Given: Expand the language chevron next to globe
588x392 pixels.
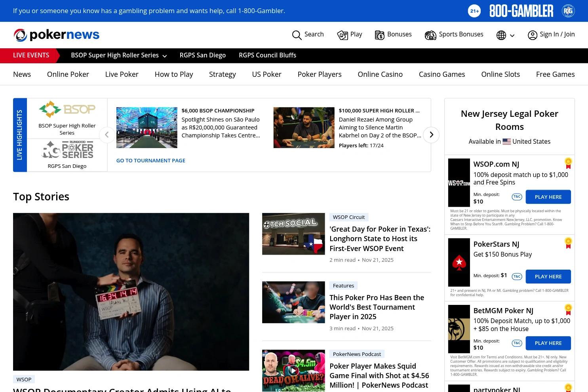Looking at the screenshot, I should click(512, 35).
